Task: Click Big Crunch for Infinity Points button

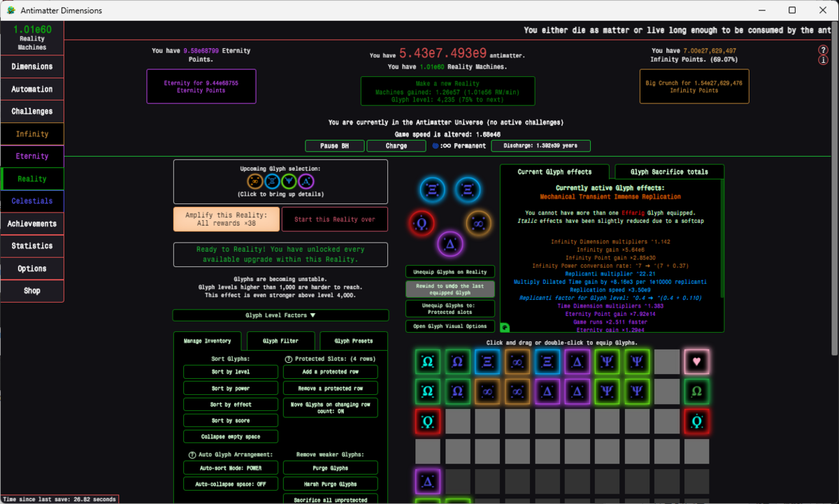Action: 694,87
